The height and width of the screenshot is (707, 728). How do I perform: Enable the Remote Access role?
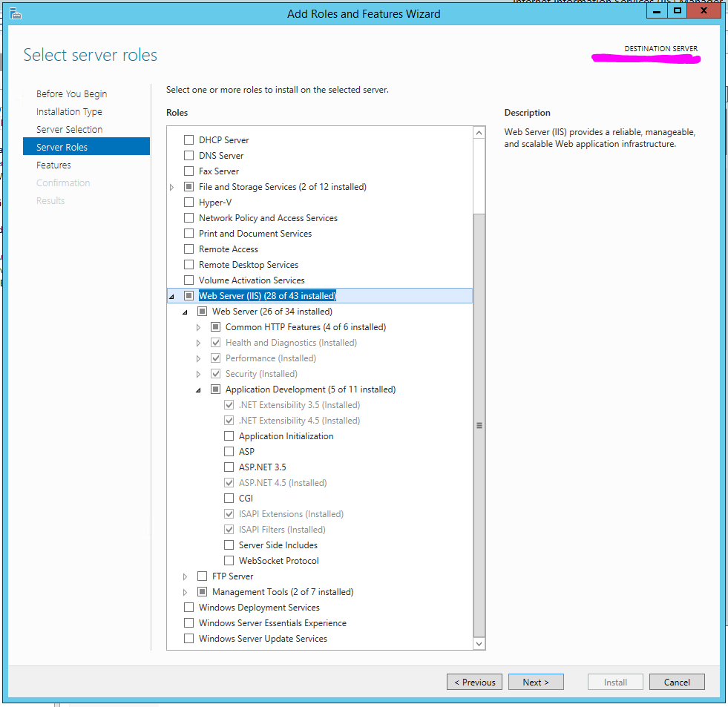coord(189,249)
